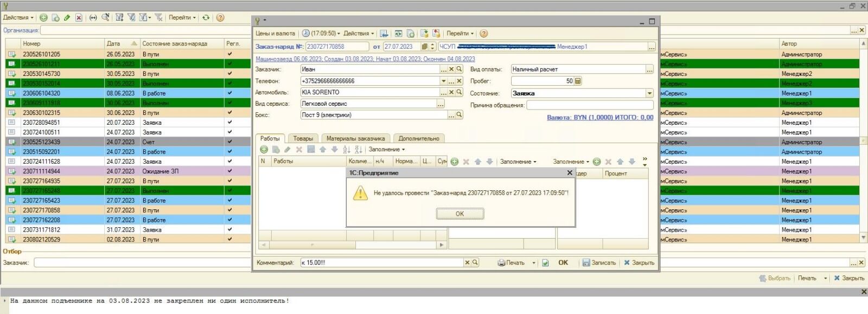Open the Валюта: BYN ИТОГО link
The image size is (868, 314).
pos(600,117)
